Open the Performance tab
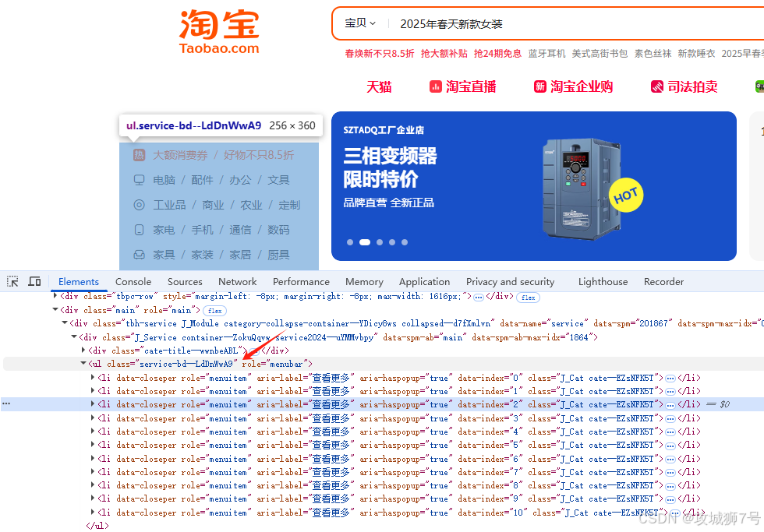Image resolution: width=764 pixels, height=532 pixels. click(301, 281)
